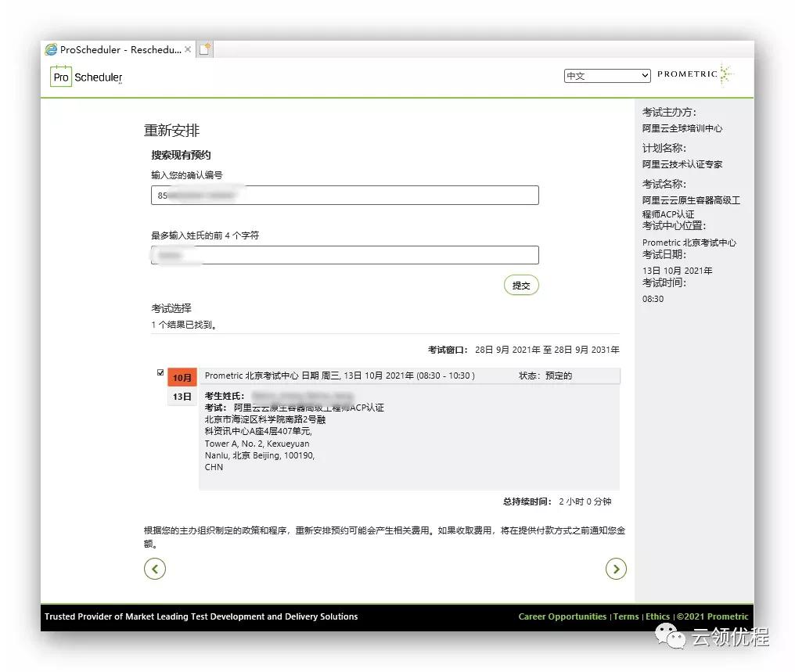The image size is (795, 672).
Task: Uncheck the October 13 appointment checkbox
Action: tap(160, 373)
